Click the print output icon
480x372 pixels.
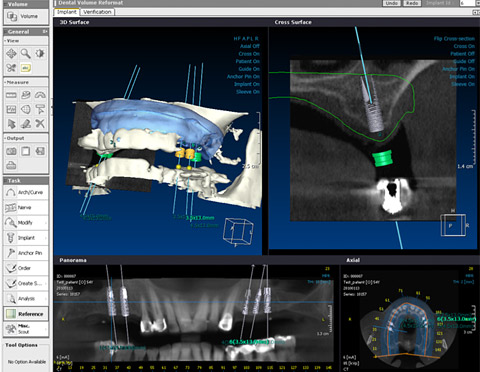[11, 165]
